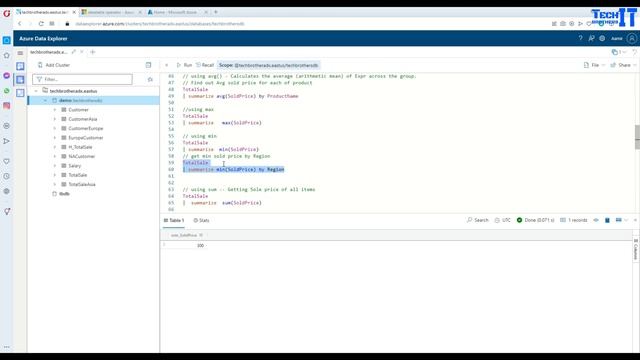Open the Data pane icon in left rail
The image size is (640, 360).
point(20,66)
